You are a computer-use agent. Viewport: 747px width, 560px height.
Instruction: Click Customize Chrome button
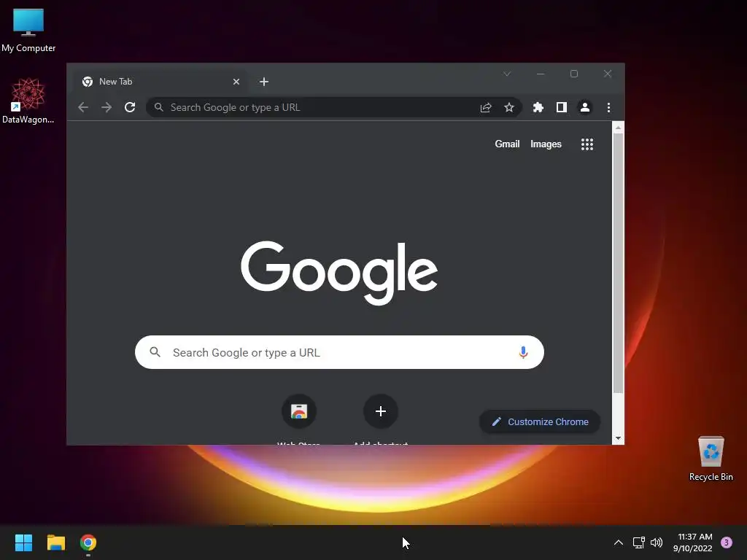[x=540, y=422]
